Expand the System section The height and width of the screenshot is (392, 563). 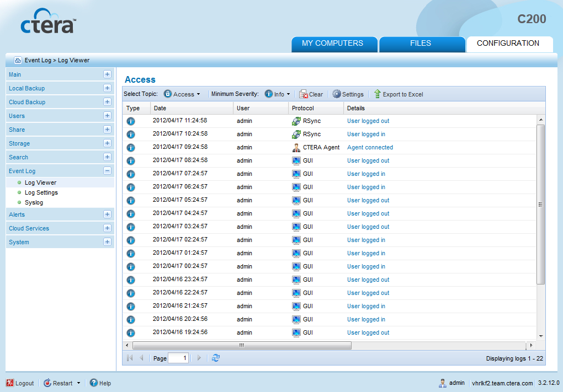click(x=107, y=241)
